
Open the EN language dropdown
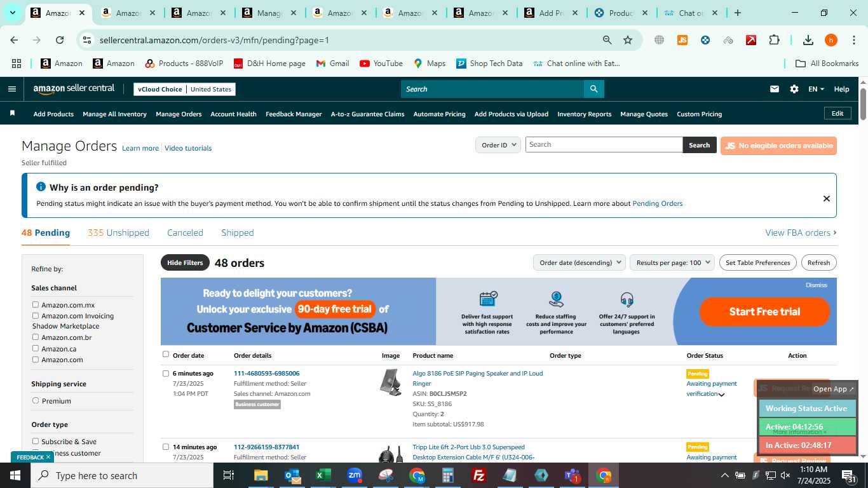[816, 89]
